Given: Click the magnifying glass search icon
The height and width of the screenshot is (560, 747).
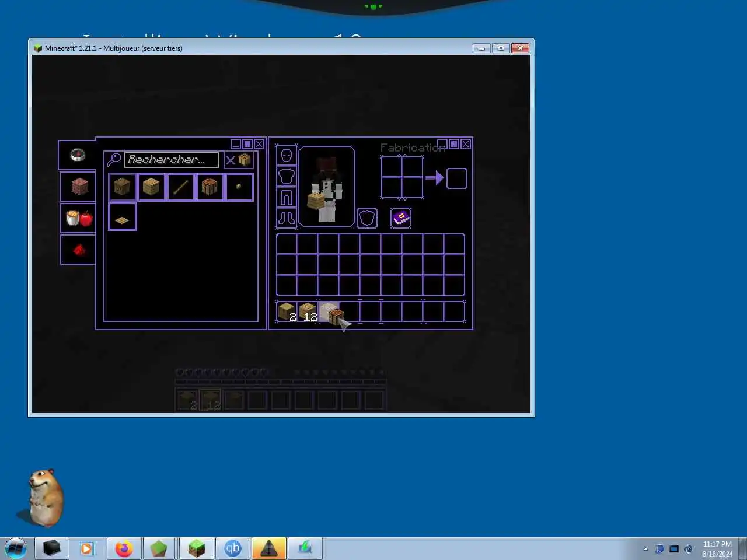Looking at the screenshot, I should 114,159.
